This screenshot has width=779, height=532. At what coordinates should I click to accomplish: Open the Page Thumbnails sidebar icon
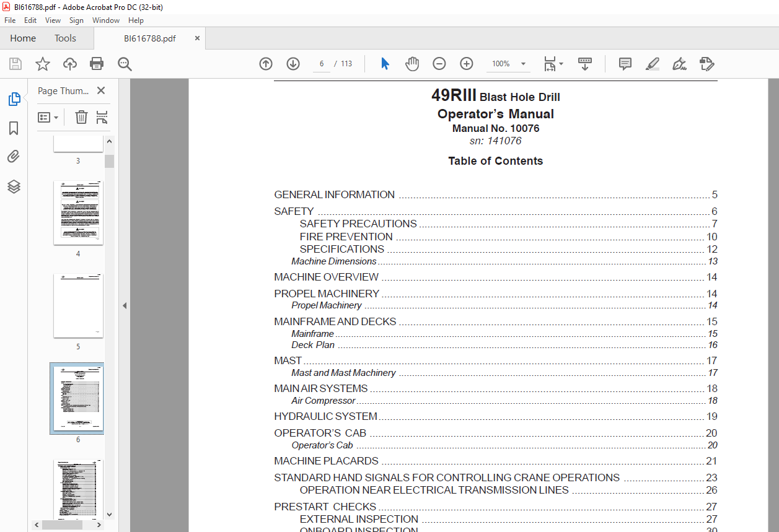tap(14, 99)
